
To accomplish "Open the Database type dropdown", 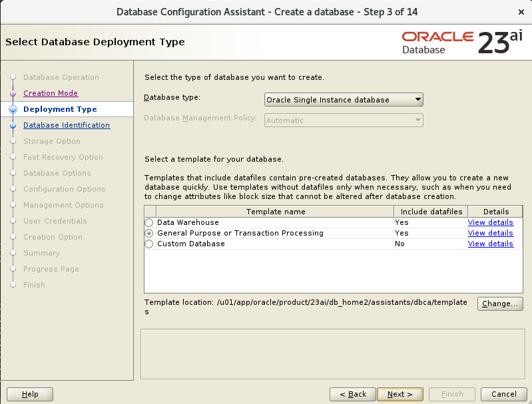I will [344, 100].
